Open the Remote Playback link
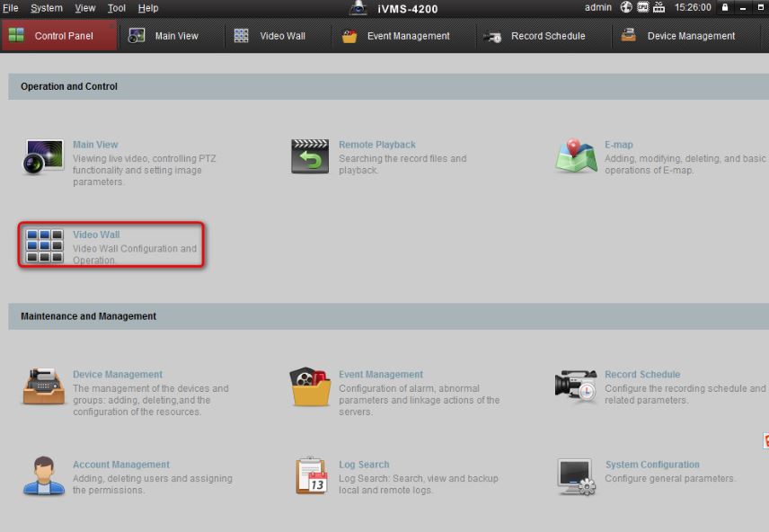The width and height of the screenshot is (769, 532). 377,145
